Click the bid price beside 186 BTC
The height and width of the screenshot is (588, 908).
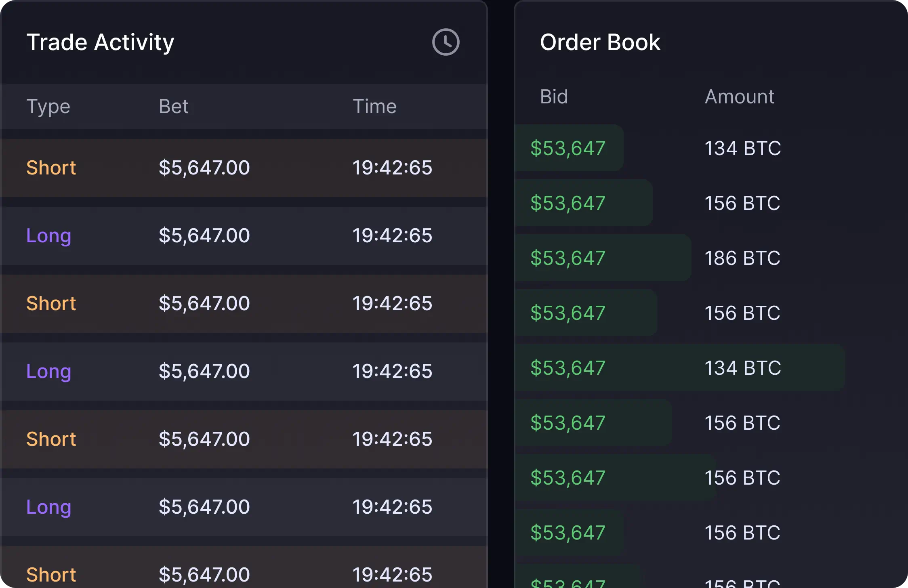click(x=567, y=258)
